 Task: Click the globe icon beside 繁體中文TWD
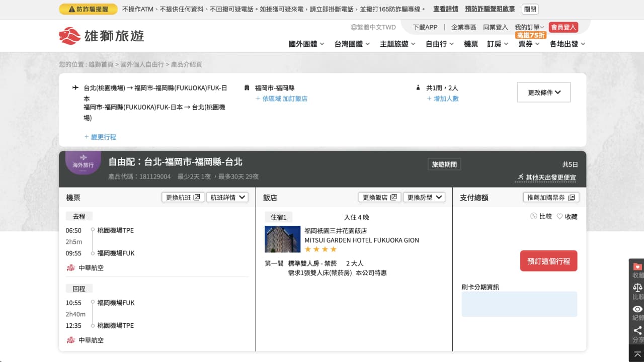click(354, 27)
